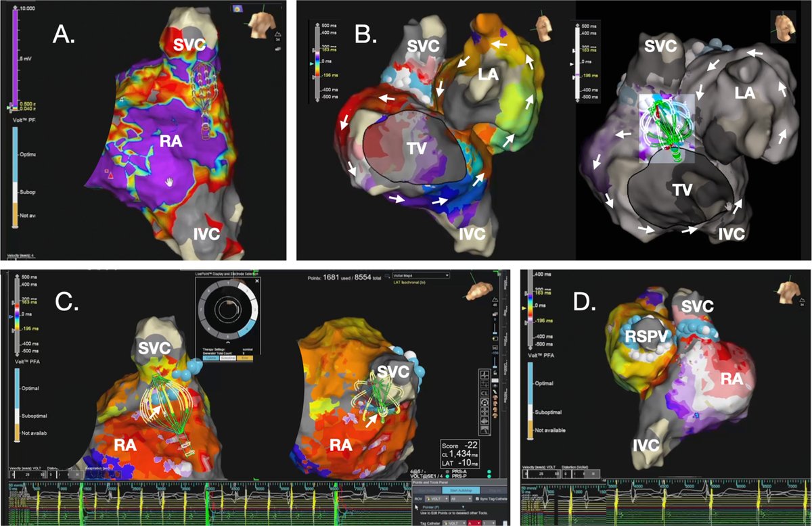Click the four-arrow move icon in tool panel

484,411
